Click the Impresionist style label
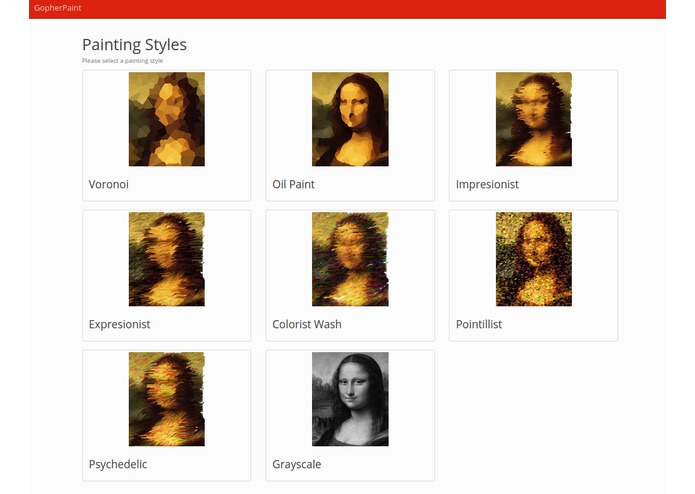 point(487,184)
